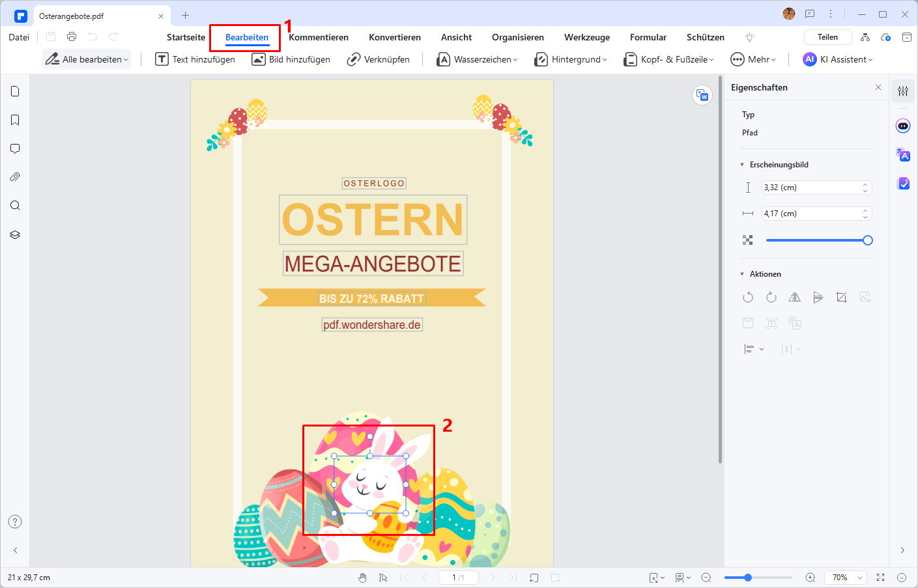Switch to the Startseite tab
Image resolution: width=918 pixels, height=588 pixels.
pyautogui.click(x=186, y=37)
